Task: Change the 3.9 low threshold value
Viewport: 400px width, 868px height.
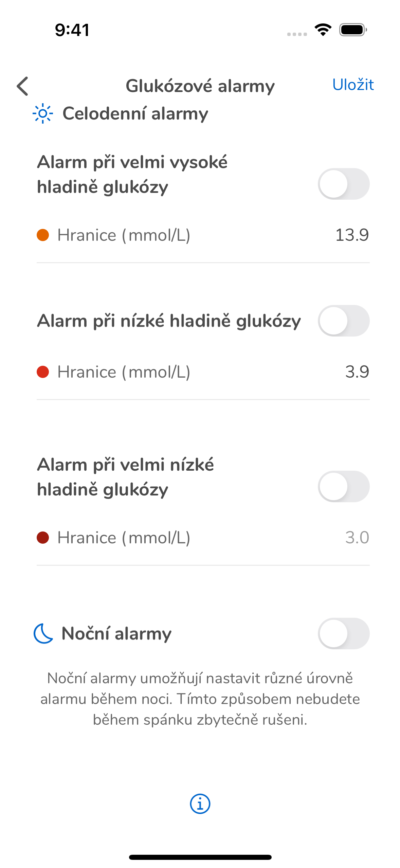Action: [357, 372]
